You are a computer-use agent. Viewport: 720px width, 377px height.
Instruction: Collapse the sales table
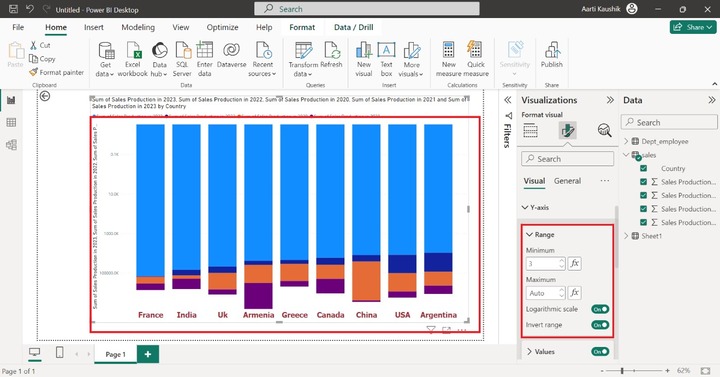tap(626, 155)
